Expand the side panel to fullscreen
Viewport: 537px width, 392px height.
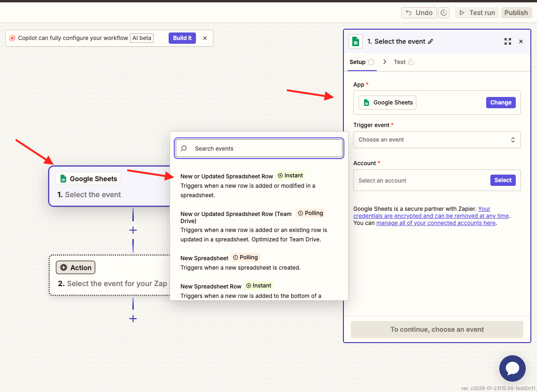tap(507, 41)
